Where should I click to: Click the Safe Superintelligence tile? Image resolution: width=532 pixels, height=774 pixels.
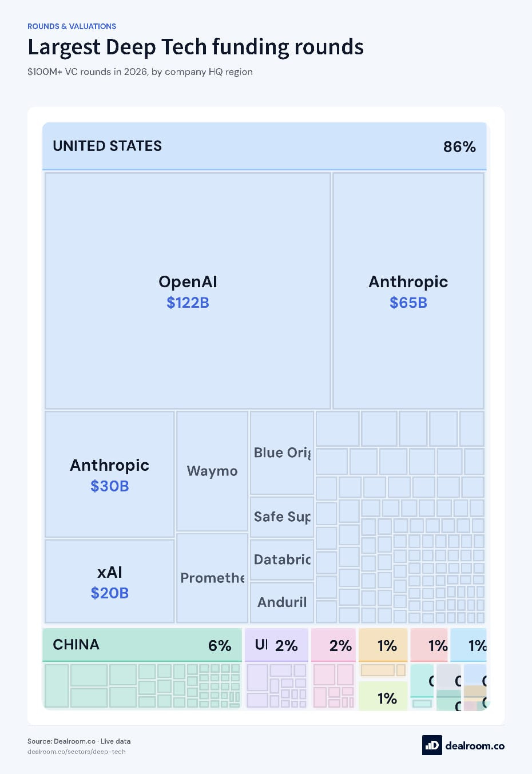click(282, 517)
